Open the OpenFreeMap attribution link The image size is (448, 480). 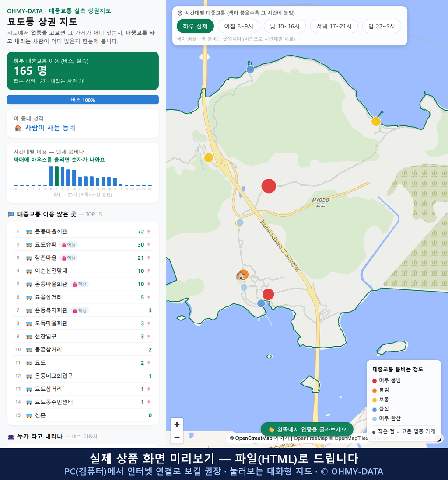[x=311, y=438]
